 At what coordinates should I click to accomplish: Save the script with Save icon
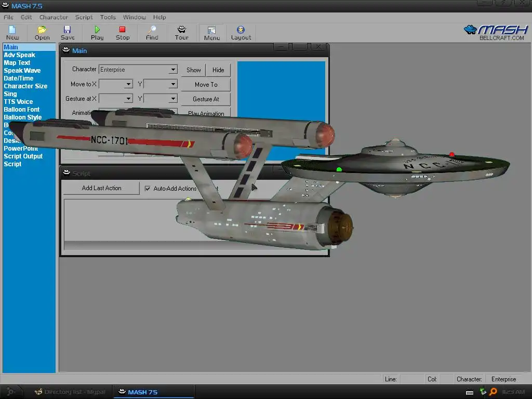click(67, 33)
